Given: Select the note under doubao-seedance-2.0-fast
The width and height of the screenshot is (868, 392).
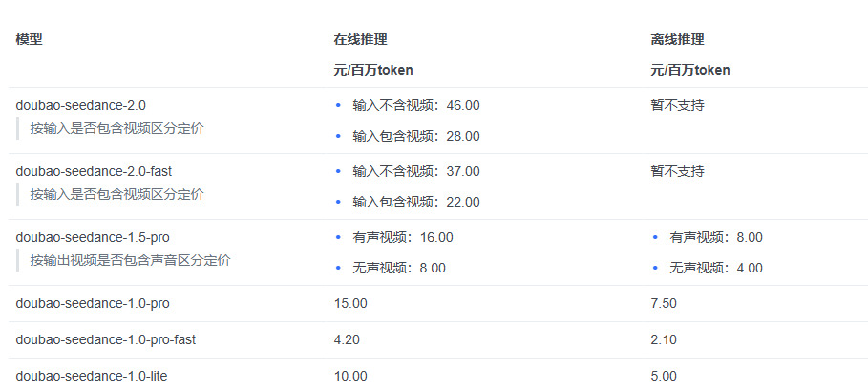Looking at the screenshot, I should pyautogui.click(x=116, y=195).
